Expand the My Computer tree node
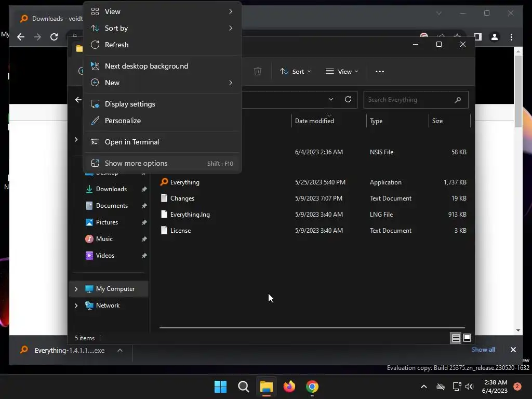532x399 pixels. (x=76, y=289)
